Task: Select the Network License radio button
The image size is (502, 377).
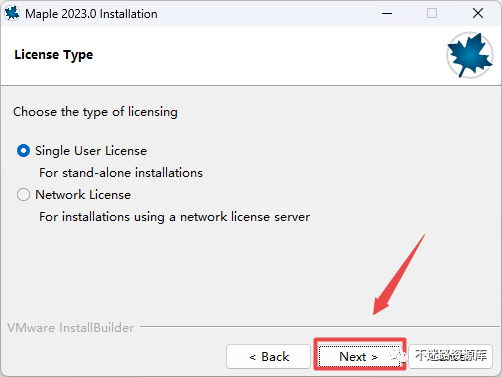Action: 23,195
